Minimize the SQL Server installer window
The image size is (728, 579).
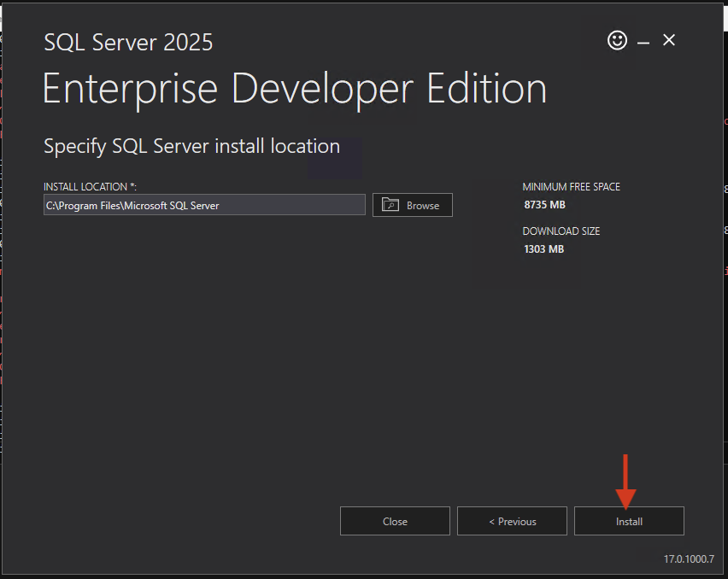coord(643,43)
